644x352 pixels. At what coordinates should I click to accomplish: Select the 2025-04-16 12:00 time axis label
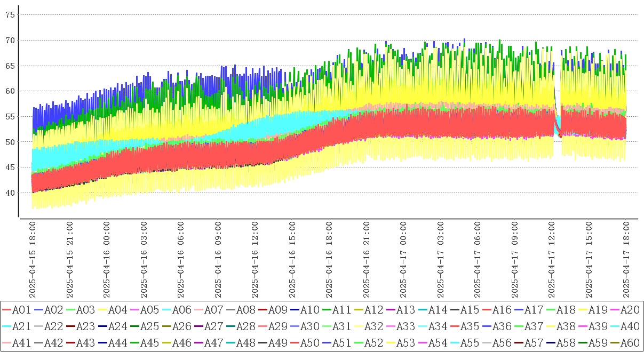pos(255,260)
